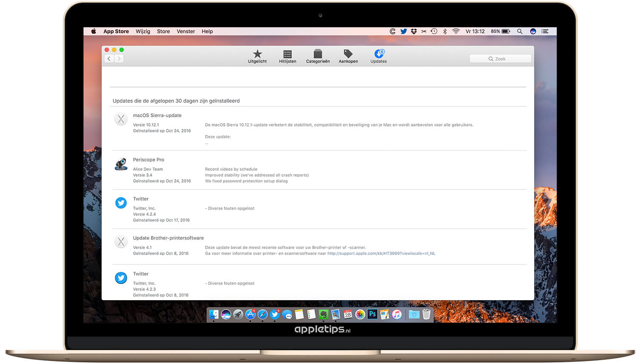Click the back navigation arrow

point(109,59)
